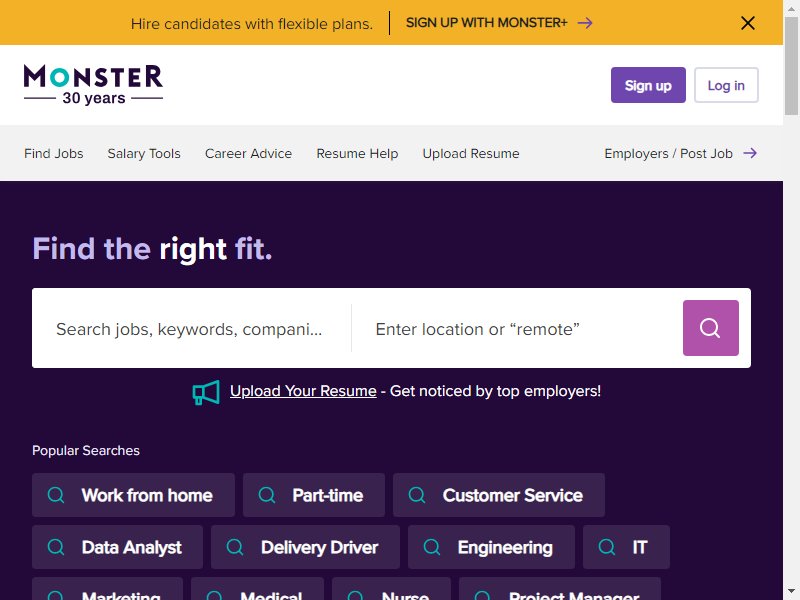Search popular term Part-time
This screenshot has width=800, height=600.
click(x=314, y=495)
